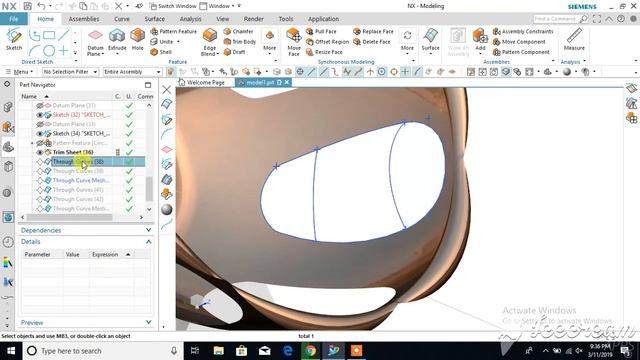Click the Replace Face command

373,31
